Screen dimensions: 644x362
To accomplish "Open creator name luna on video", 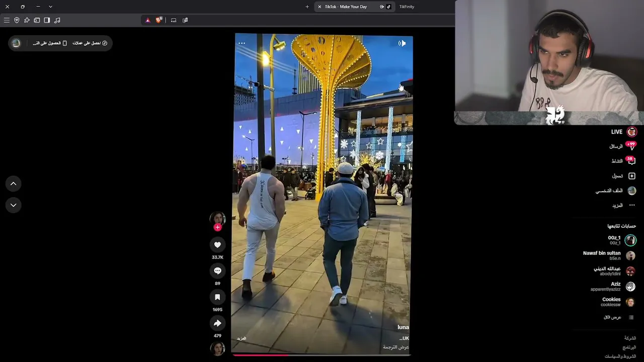I will coord(403,327).
